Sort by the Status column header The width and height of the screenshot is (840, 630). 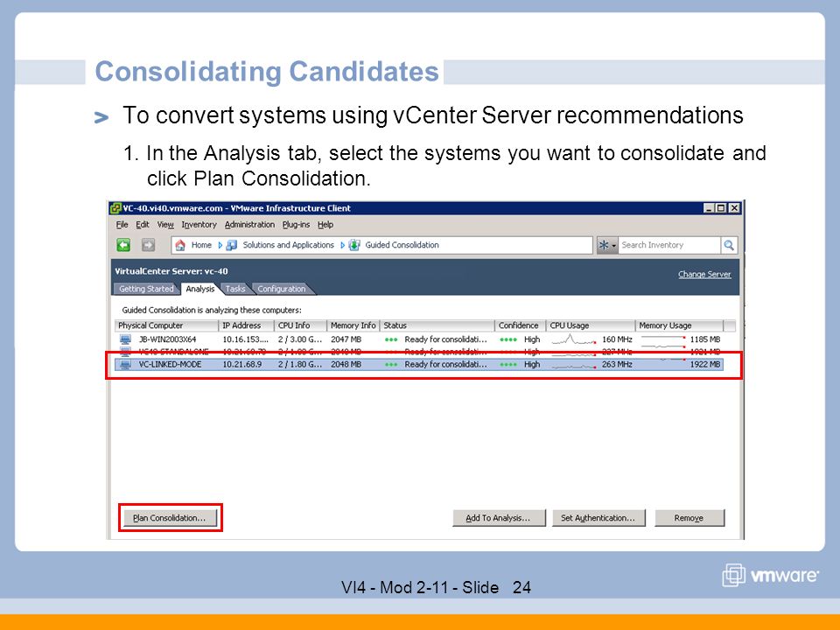[437, 325]
